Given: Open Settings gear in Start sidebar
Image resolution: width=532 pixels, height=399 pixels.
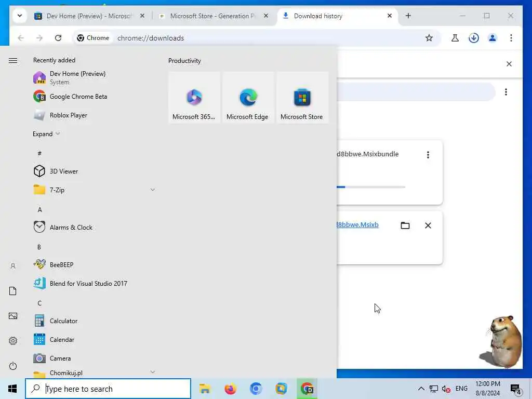Looking at the screenshot, I should [x=13, y=341].
